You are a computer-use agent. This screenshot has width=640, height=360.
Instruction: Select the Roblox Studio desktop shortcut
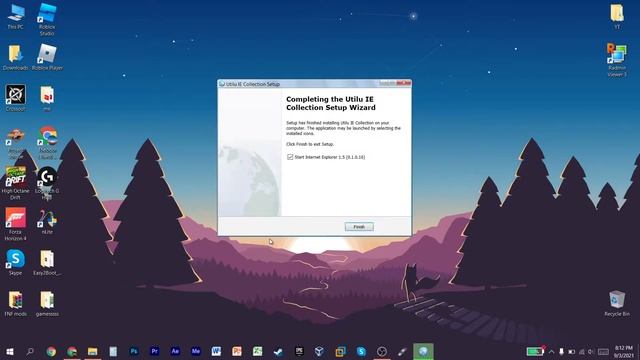click(47, 19)
